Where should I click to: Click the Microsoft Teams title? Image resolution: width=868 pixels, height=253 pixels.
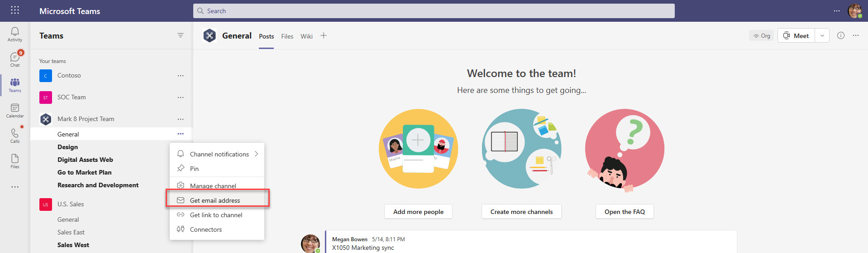[70, 11]
